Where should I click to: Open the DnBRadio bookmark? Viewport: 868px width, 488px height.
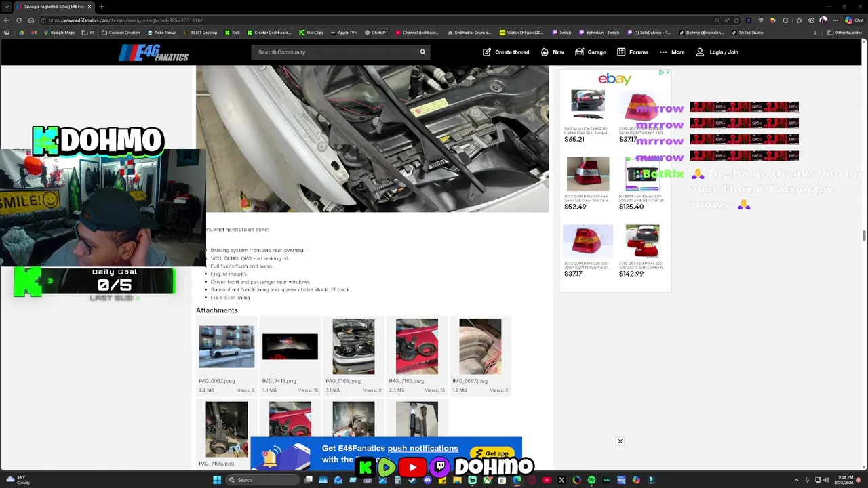469,33
